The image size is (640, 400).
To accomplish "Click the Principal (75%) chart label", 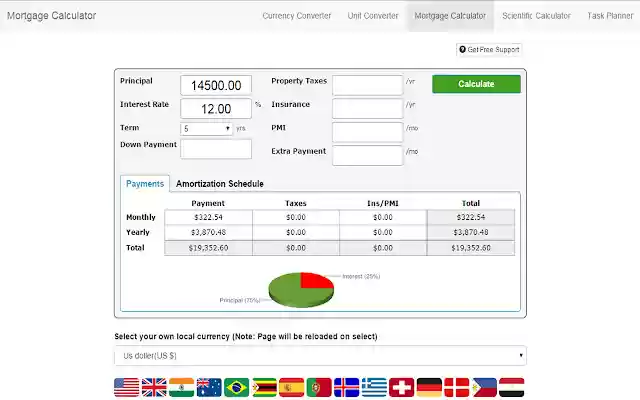I will [x=240, y=300].
